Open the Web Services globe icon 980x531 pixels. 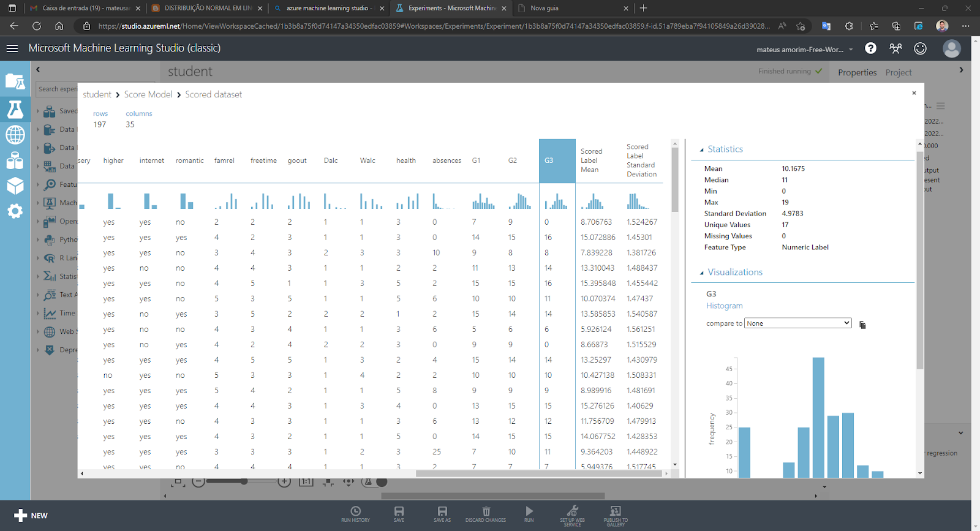tap(15, 135)
